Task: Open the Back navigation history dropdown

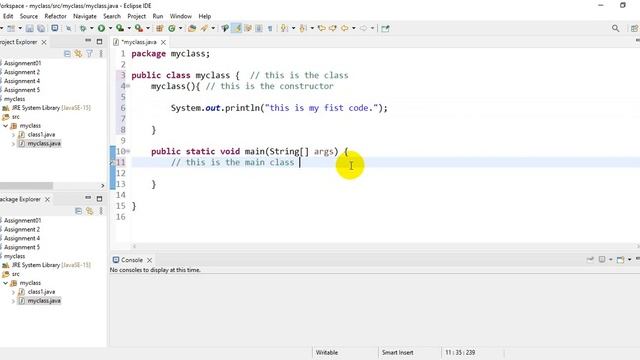Action: (x=353, y=29)
